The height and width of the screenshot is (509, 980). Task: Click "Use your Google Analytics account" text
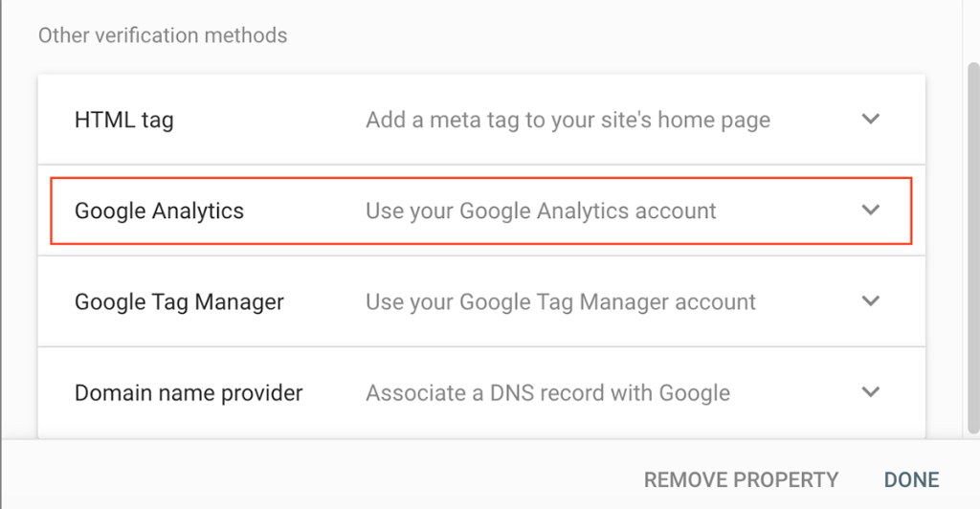(541, 211)
